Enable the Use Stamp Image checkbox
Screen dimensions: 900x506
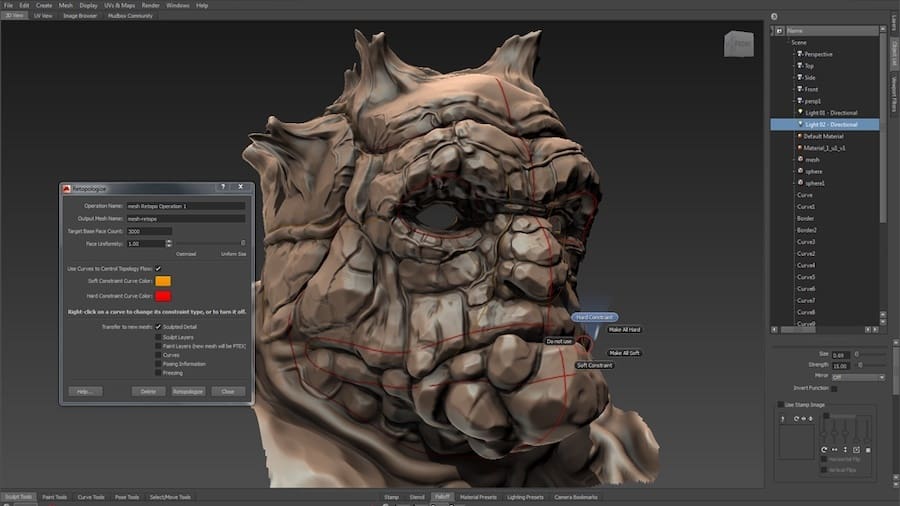coord(781,404)
